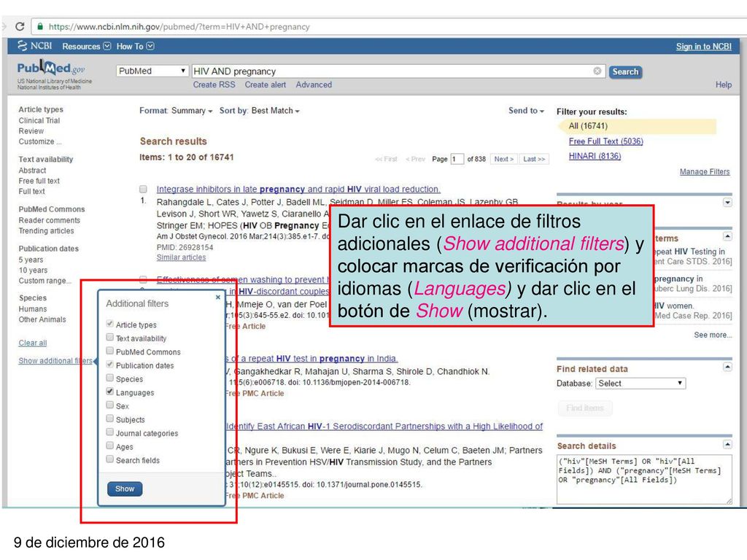Click the browser address bar URL

(x=179, y=27)
